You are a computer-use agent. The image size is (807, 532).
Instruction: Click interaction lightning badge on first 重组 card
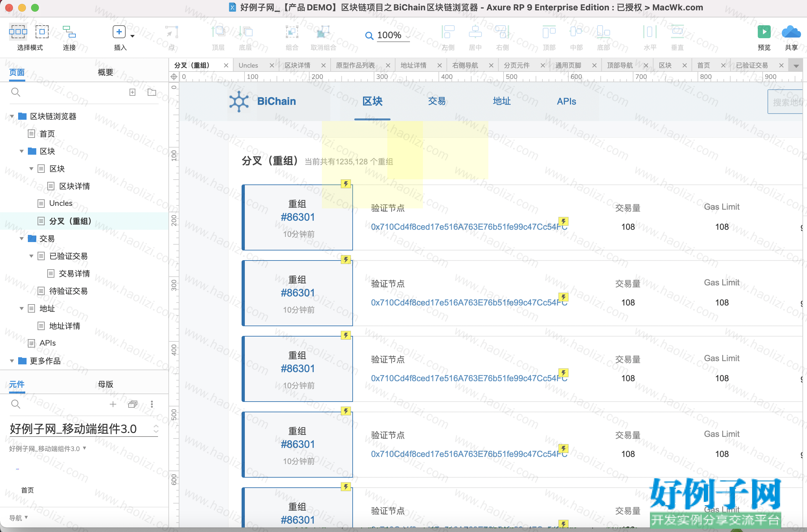(x=346, y=184)
